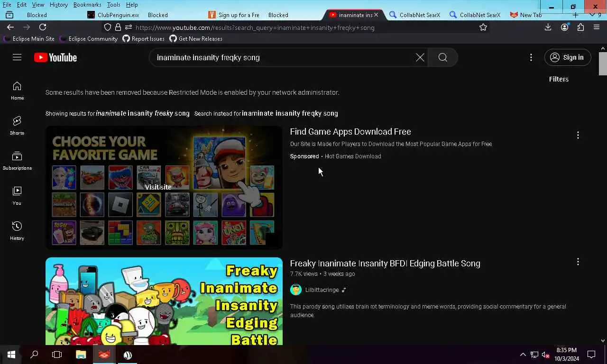Viewport: 607px width, 364px height.
Task: Click the Hot Games Download advertiser name
Action: coord(353,156)
